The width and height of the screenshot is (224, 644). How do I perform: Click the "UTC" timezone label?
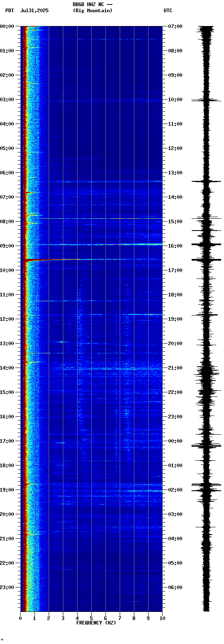click(x=168, y=11)
